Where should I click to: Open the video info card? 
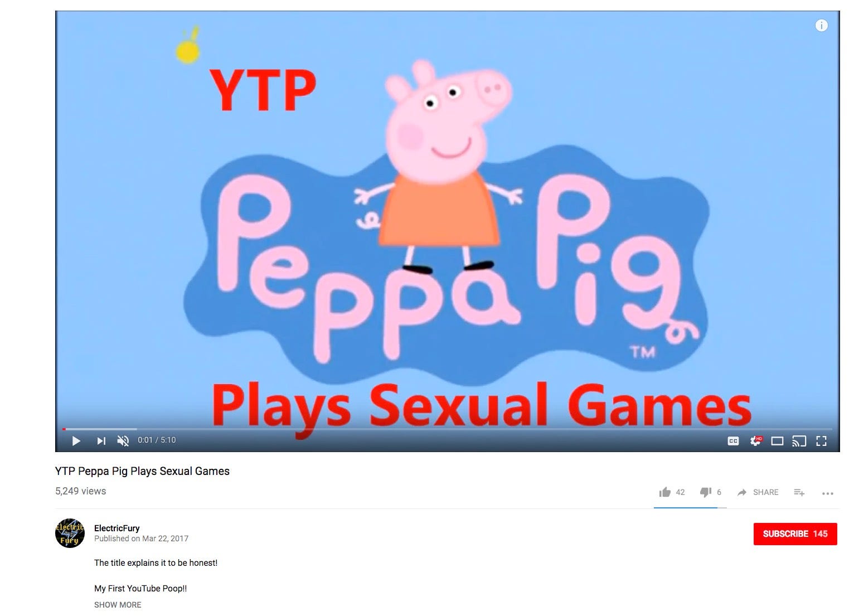click(x=821, y=26)
